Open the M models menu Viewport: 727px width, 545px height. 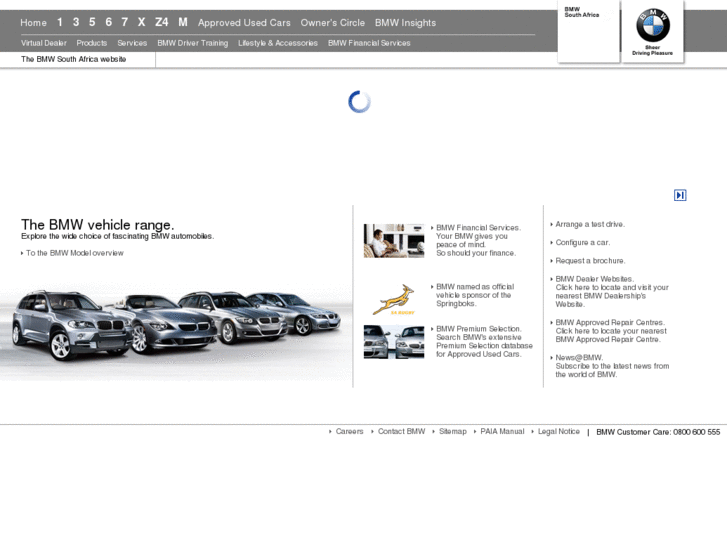click(183, 22)
